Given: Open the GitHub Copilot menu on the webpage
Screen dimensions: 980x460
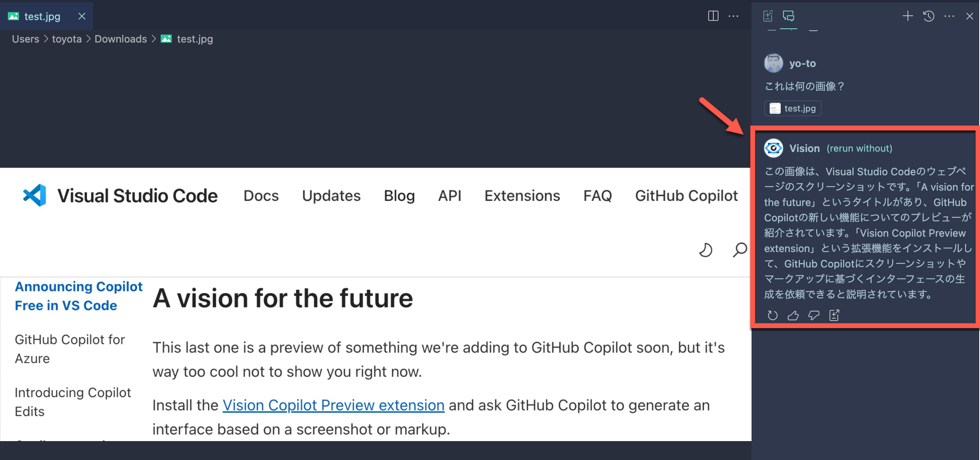Looking at the screenshot, I should (x=686, y=195).
